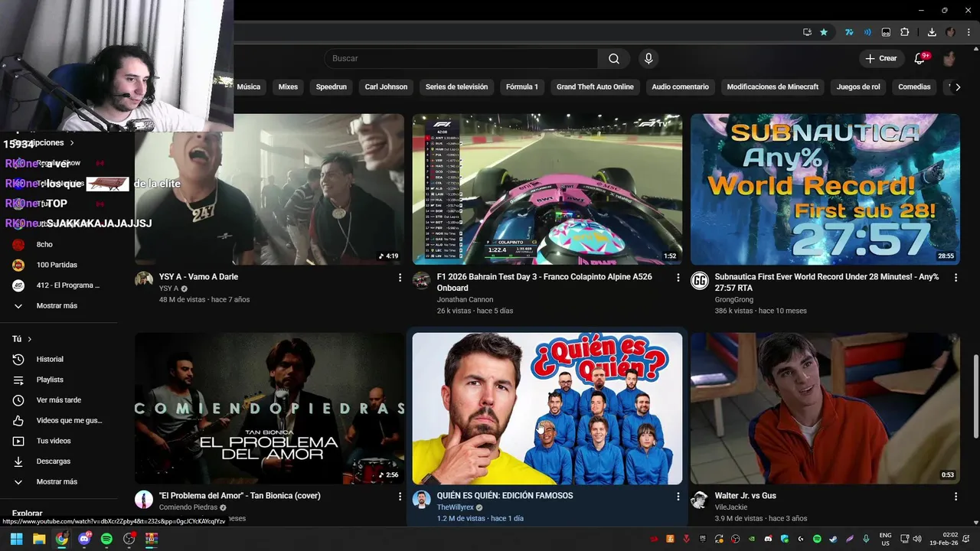Open Walter Jr. vs Gus thumbnail
This screenshot has height=551, width=980.
(x=825, y=408)
